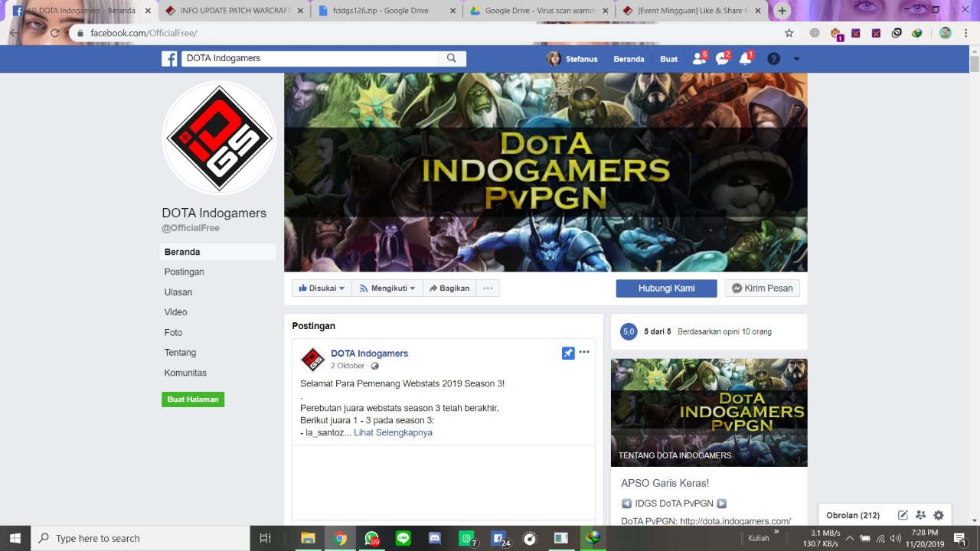This screenshot has height=551, width=980.
Task: Open LINE app from taskbar
Action: tap(403, 538)
